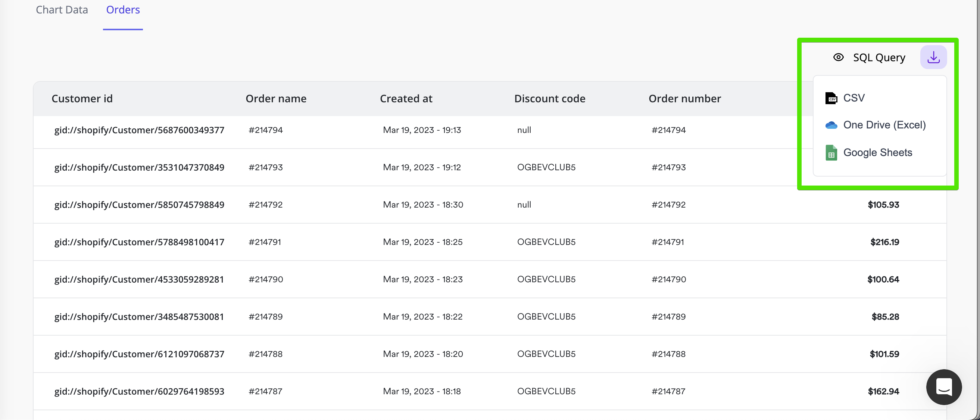Click order name #214794 in first row
Image resolution: width=980 pixels, height=420 pixels.
tap(266, 130)
